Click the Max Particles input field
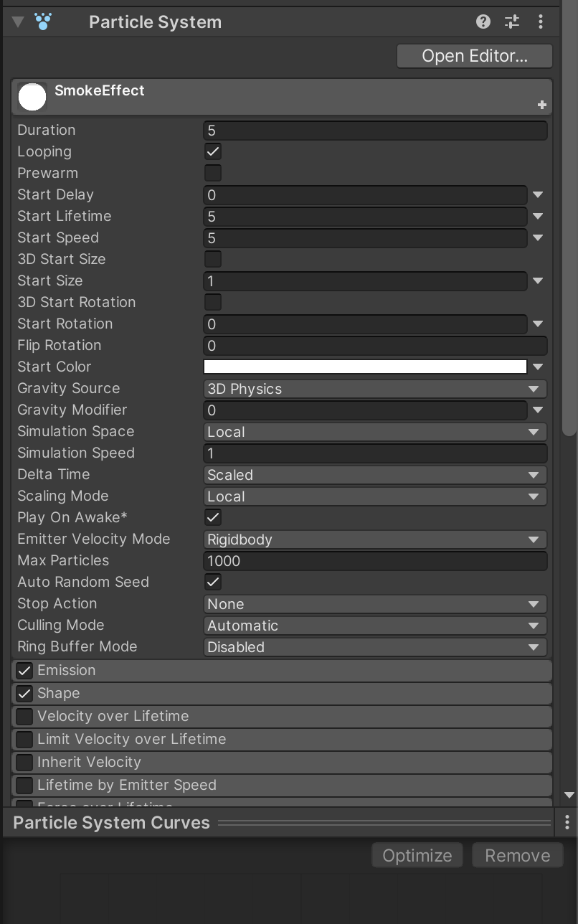578x924 pixels. [375, 561]
